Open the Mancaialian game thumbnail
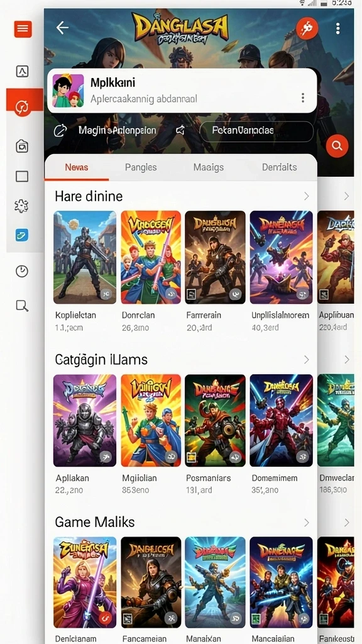 [x=281, y=583]
